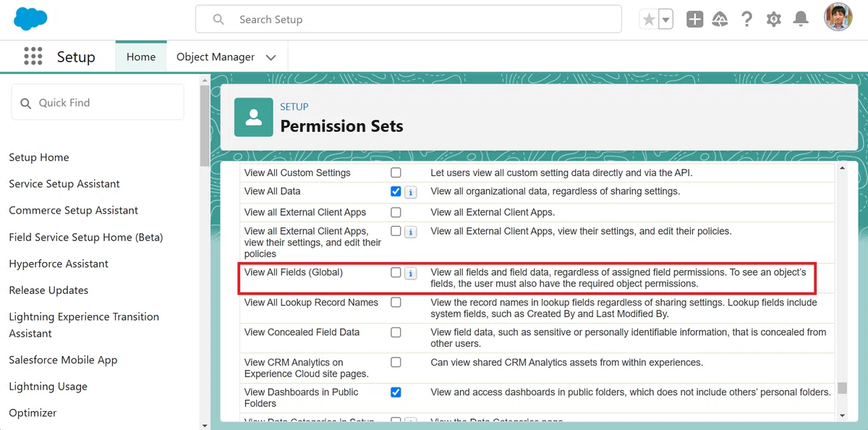The image size is (868, 430).
Task: Enable View All Fields (Global) checkbox
Action: pyautogui.click(x=396, y=273)
